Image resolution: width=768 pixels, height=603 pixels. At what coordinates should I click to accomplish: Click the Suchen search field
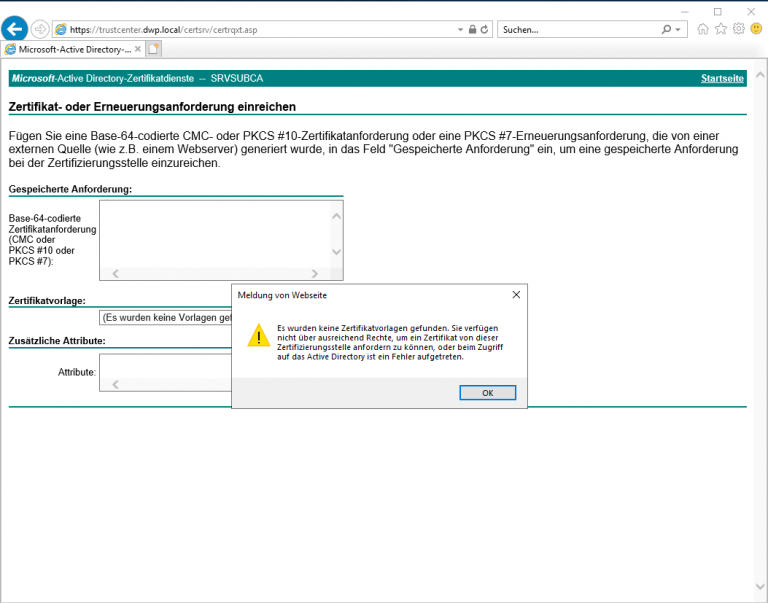point(580,29)
